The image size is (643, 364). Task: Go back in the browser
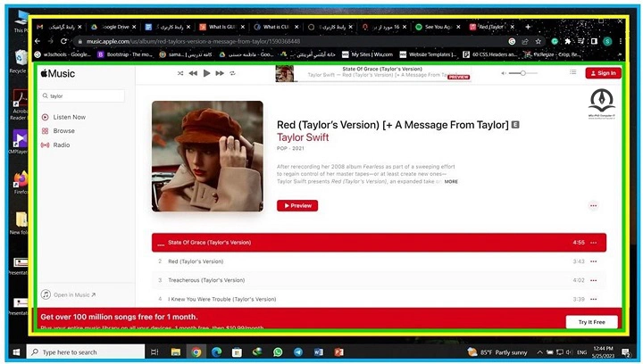38,41
